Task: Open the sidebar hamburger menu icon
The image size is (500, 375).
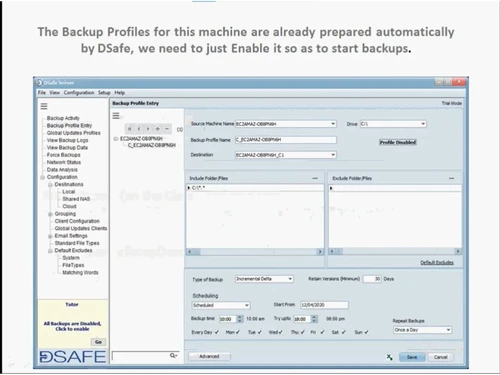Action: pos(44,106)
